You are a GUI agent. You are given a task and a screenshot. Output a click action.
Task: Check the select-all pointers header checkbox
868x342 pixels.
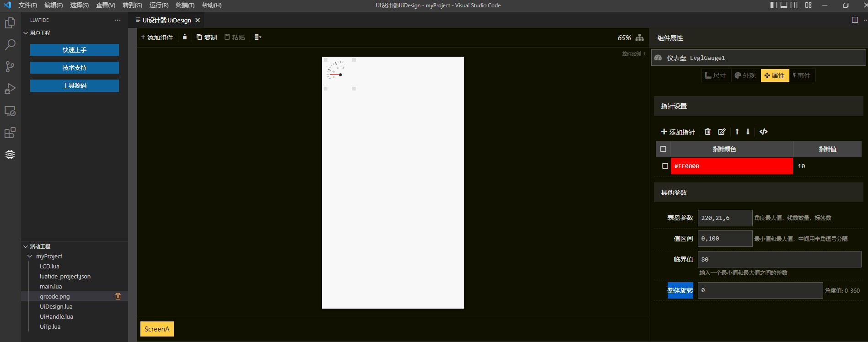click(x=663, y=149)
